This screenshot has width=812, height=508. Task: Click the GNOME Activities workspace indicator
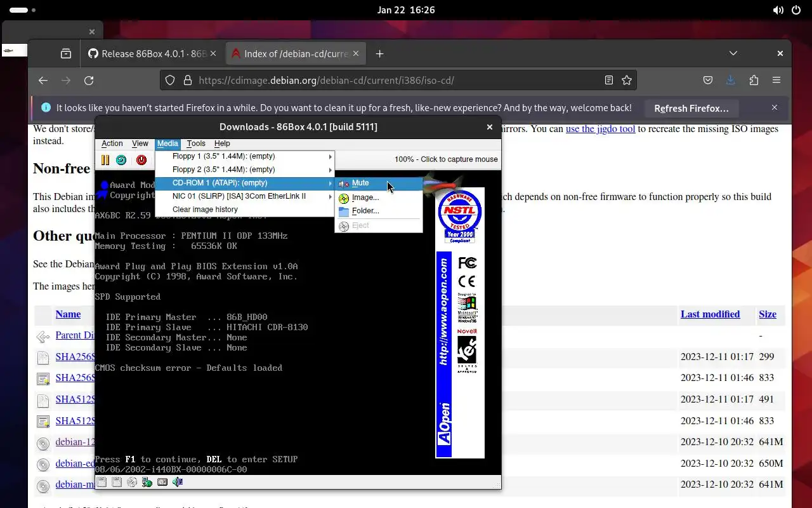pyautogui.click(x=22, y=10)
